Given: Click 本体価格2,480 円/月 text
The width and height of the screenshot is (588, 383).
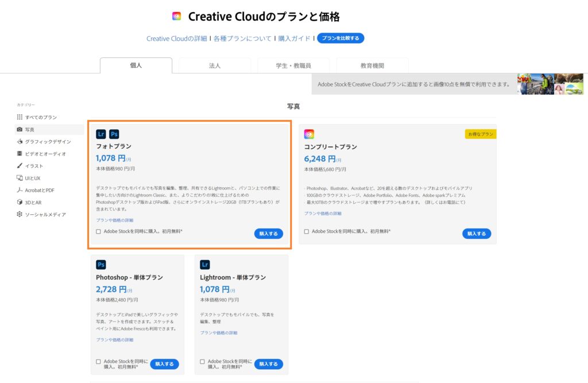Looking at the screenshot, I should click(117, 300).
